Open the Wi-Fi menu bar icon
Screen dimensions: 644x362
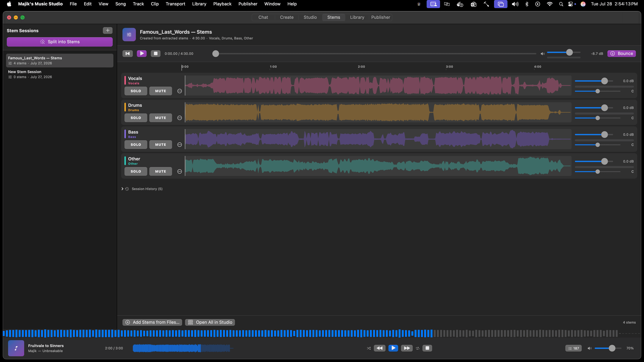point(550,4)
